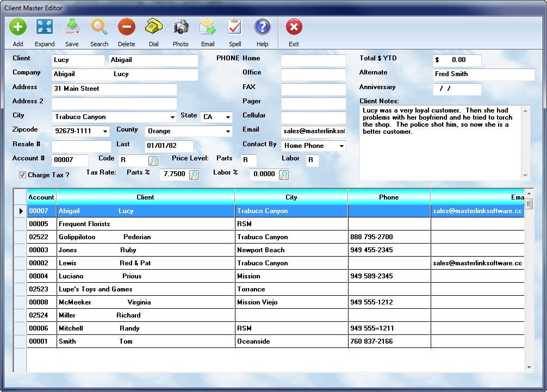Open the client Photo camera icon
Screen dimensions: 547x392
click(181, 27)
